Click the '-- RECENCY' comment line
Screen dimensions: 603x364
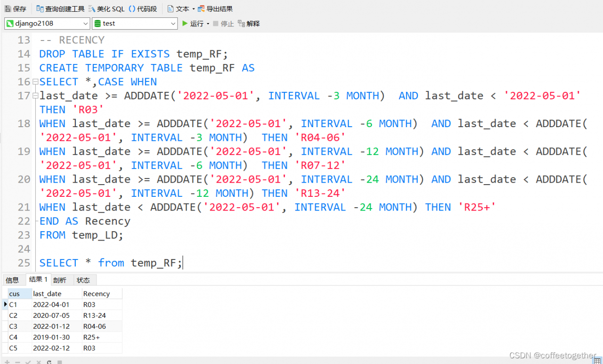tap(72, 40)
